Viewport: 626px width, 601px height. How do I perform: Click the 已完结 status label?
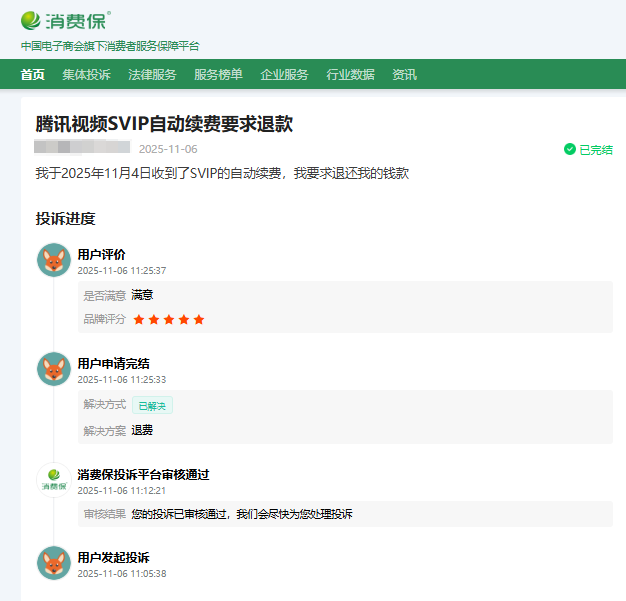596,150
